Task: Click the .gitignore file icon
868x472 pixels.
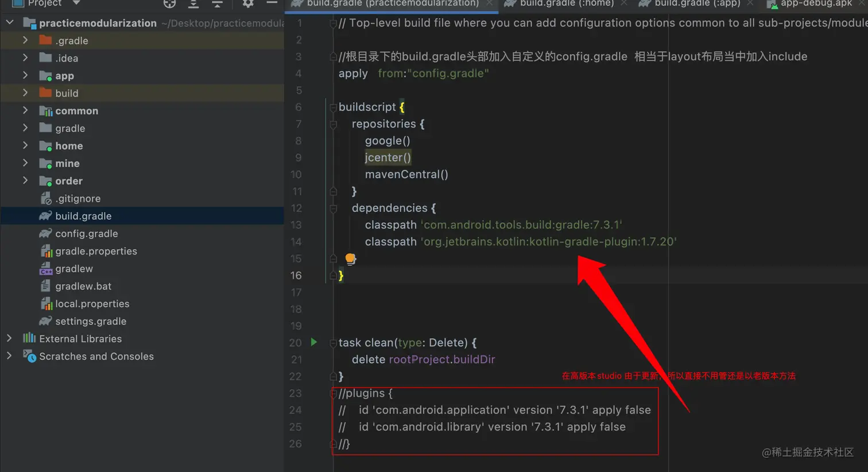Action: tap(46, 199)
